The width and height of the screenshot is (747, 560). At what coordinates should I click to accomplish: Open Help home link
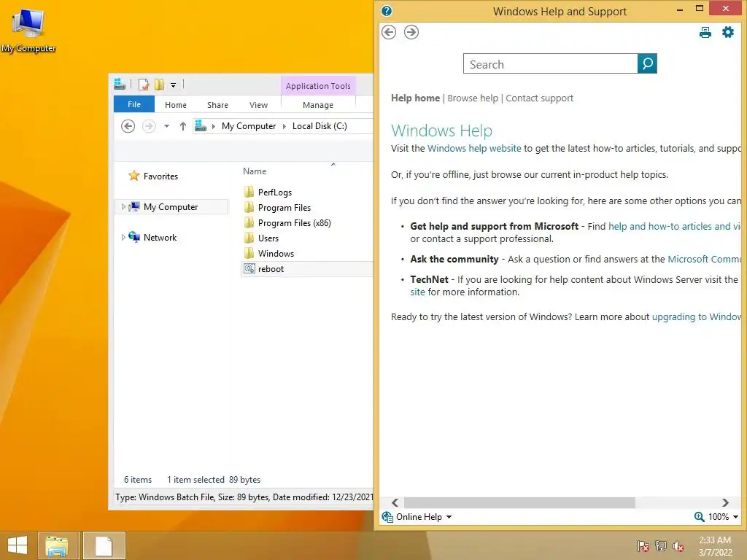[x=415, y=98]
